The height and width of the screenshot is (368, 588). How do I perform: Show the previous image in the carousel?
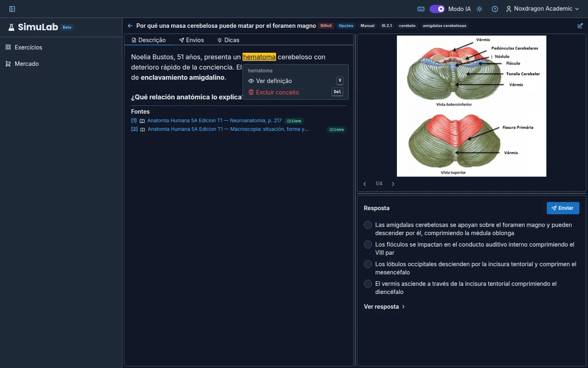pyautogui.click(x=365, y=184)
